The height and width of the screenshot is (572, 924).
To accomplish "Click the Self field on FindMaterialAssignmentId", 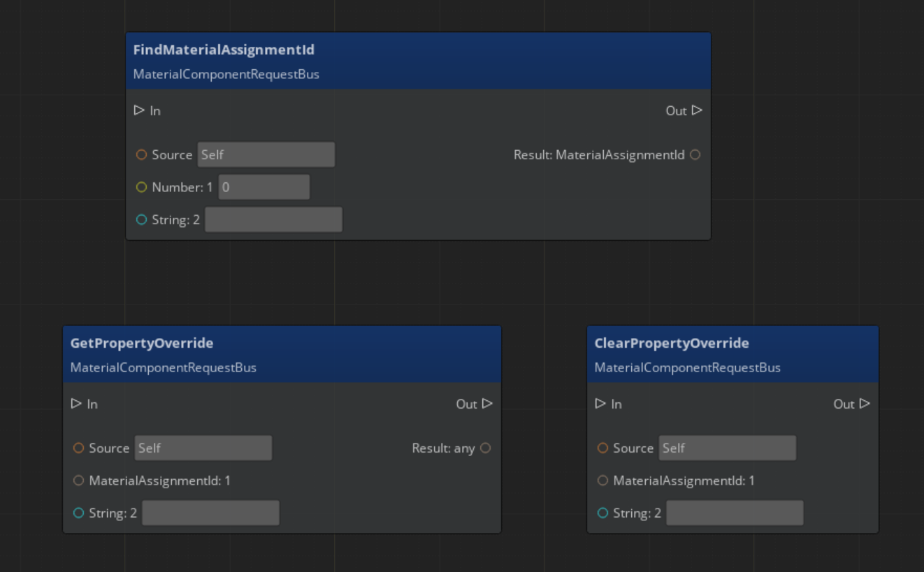I will click(266, 155).
